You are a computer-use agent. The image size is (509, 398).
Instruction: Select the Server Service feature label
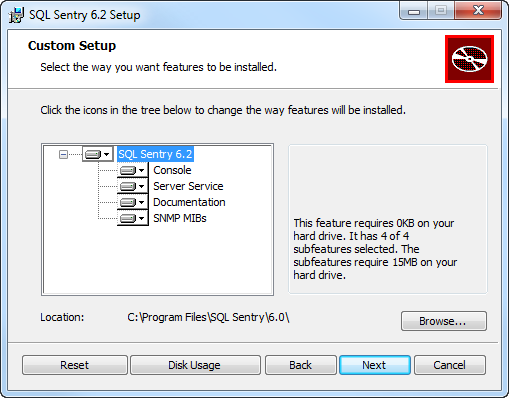pyautogui.click(x=188, y=186)
